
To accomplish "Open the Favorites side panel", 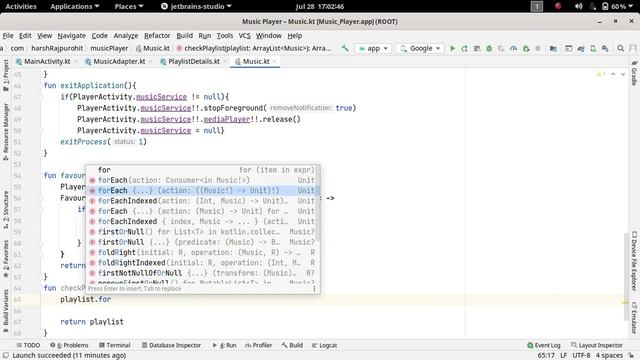I will 6,259.
